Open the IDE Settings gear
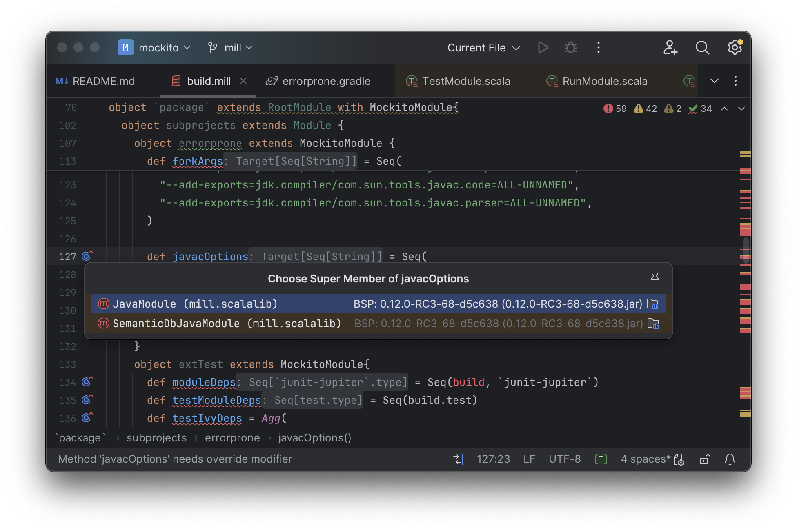Viewport: 797px width, 532px height. pos(735,47)
